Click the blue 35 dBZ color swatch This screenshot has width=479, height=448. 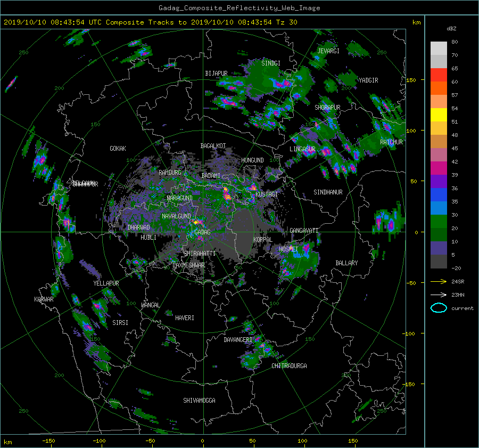(439, 194)
